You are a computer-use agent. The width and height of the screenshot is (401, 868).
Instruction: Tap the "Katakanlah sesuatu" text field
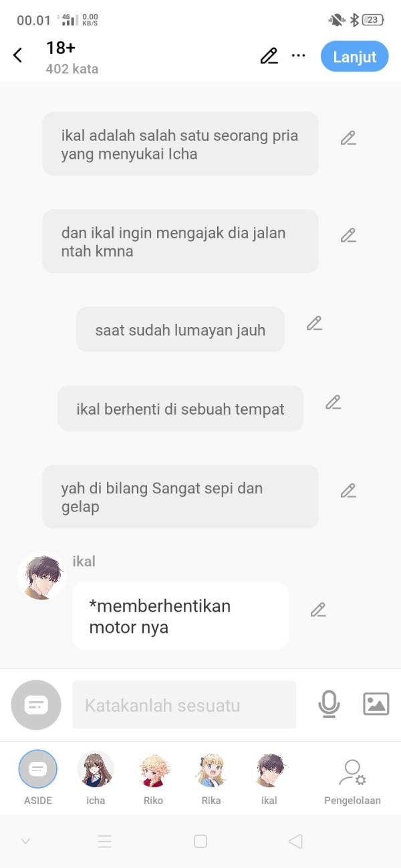click(184, 704)
